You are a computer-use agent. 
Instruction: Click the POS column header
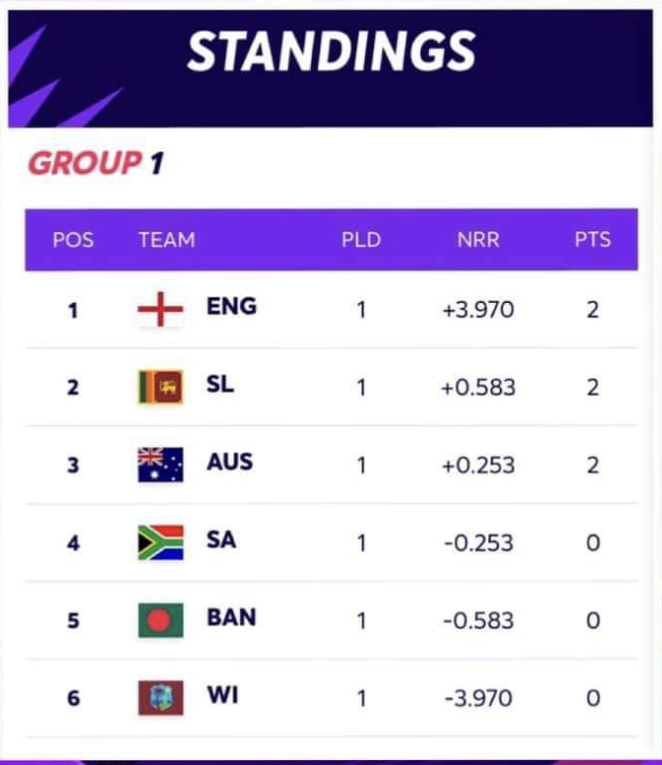coord(73,240)
